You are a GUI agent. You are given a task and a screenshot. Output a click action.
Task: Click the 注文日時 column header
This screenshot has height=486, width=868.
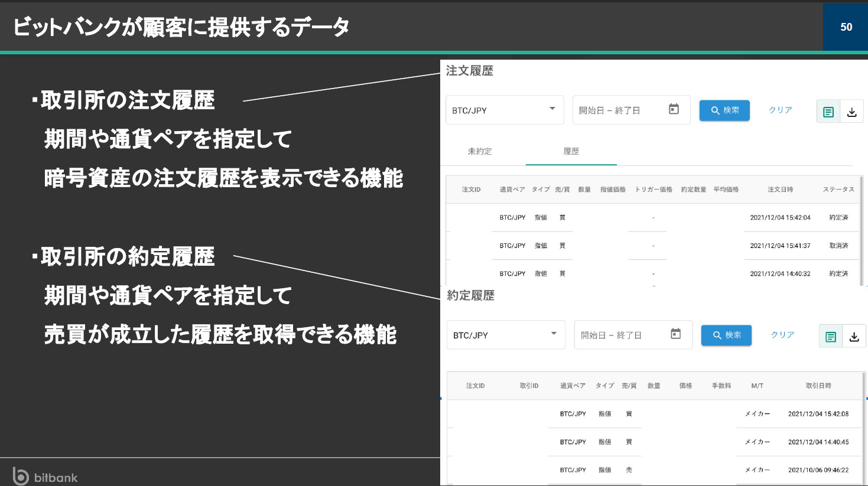pos(781,190)
